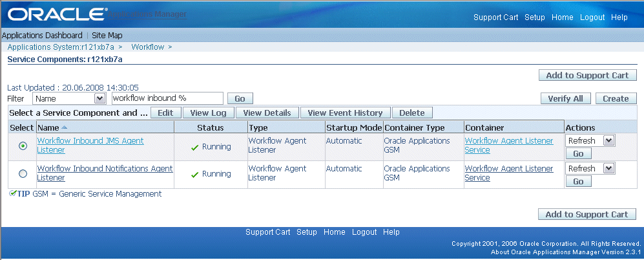Click Setup in top header
This screenshot has height=260, width=644.
(535, 17)
